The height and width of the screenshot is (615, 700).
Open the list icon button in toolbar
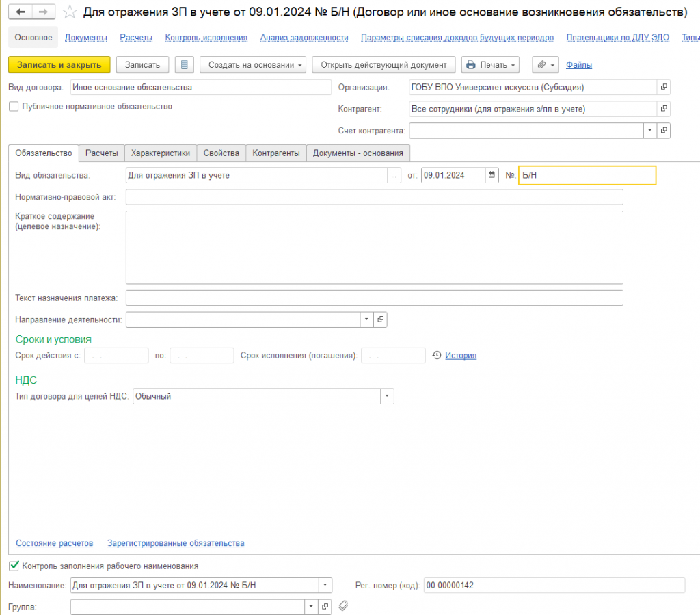185,65
